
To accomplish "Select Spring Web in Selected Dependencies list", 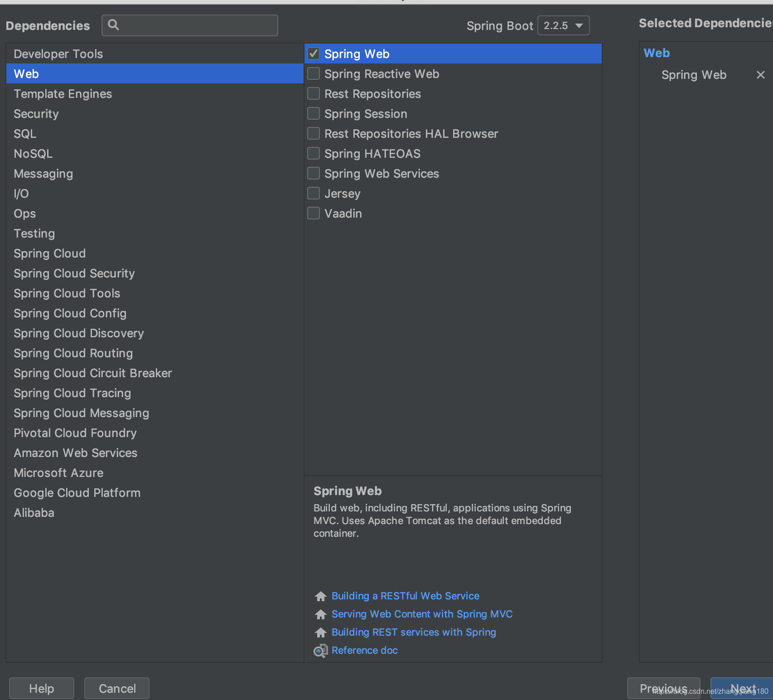I will point(694,75).
